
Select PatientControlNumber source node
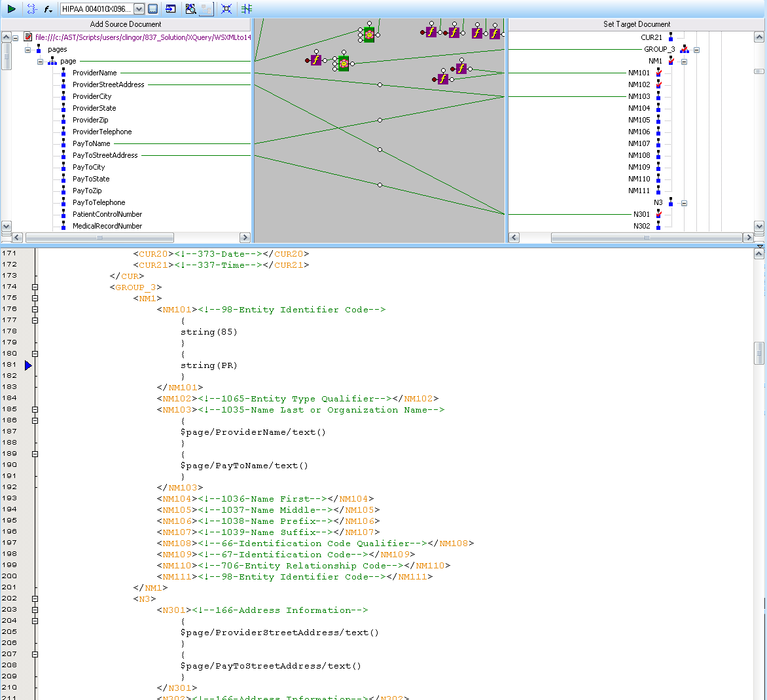[107, 214]
